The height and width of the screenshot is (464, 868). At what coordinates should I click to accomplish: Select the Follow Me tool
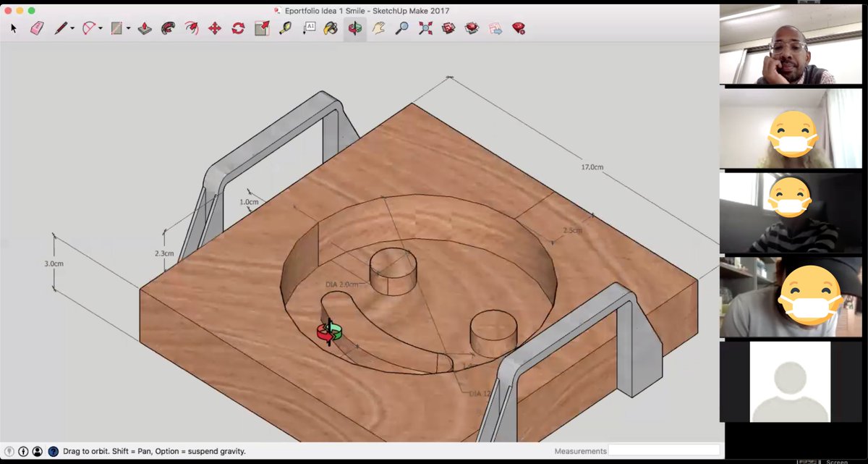[x=168, y=28]
